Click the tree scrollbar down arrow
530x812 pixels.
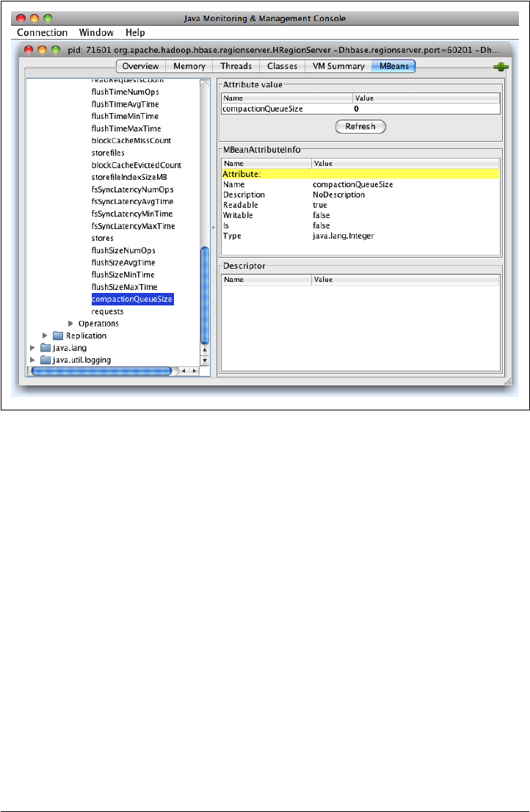[205, 360]
